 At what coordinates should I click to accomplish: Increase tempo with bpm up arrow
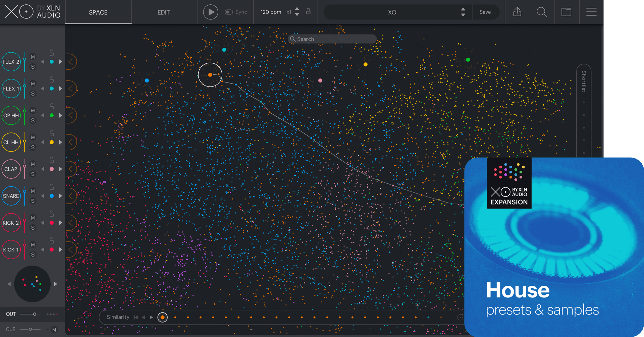pos(297,9)
